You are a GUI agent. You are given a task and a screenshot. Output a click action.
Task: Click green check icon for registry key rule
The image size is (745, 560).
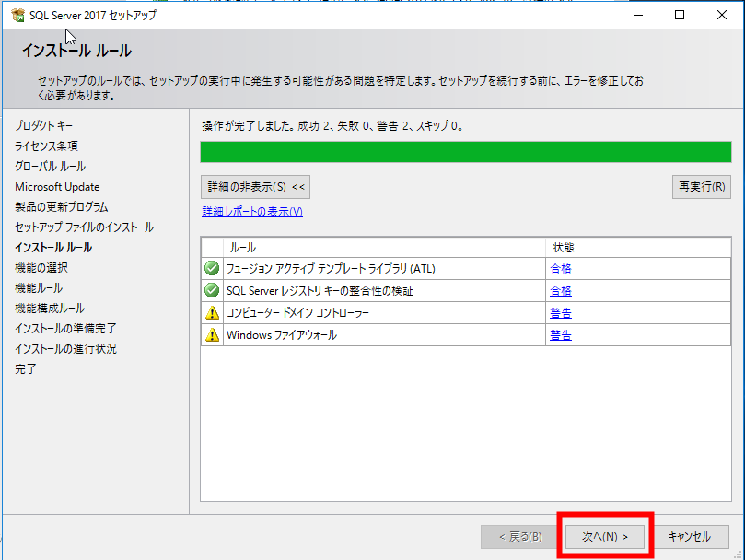[x=212, y=290]
